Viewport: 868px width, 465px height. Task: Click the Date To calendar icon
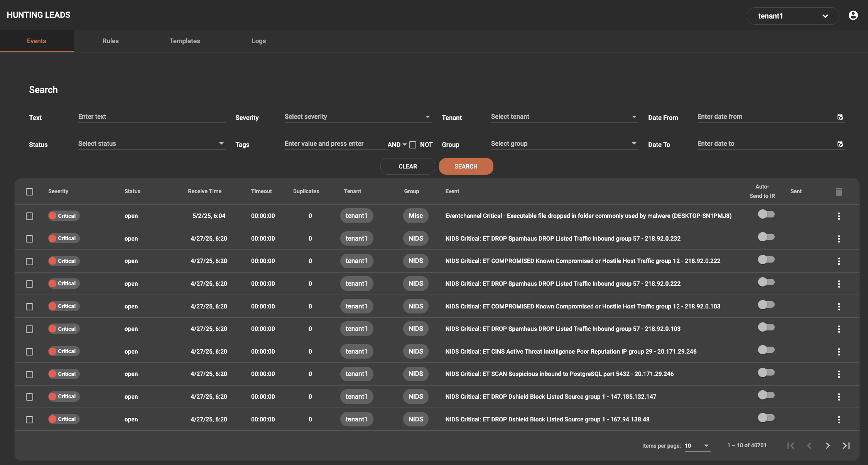(840, 144)
